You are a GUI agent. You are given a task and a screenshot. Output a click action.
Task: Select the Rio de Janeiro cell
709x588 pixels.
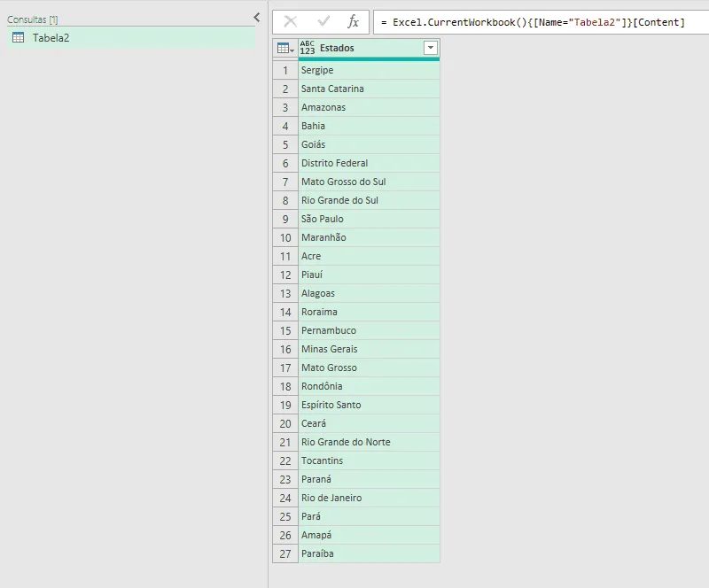[369, 498]
